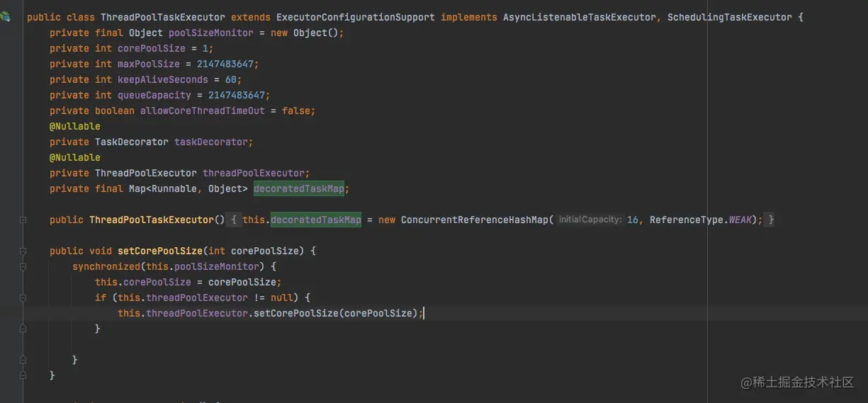Click the implements keyword
Image resolution: width=868 pixels, height=403 pixels.
(x=469, y=17)
